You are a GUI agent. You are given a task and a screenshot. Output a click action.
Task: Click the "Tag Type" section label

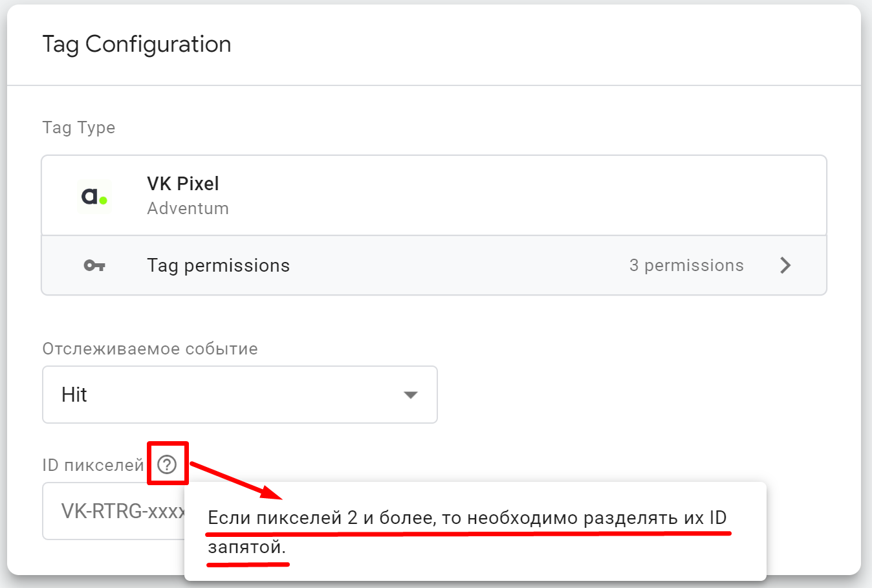coord(78,127)
